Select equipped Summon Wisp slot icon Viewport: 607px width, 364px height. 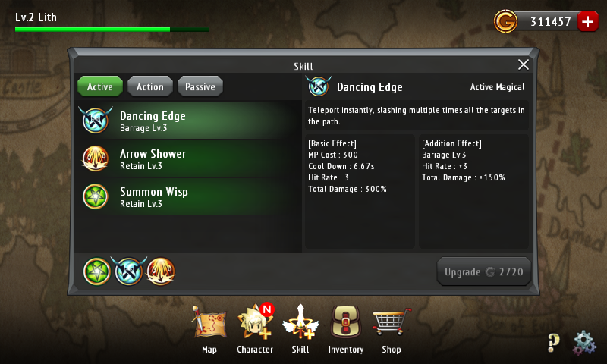(x=97, y=271)
